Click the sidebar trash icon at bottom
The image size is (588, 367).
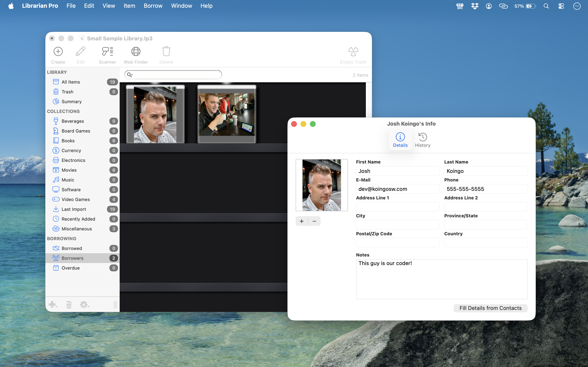click(x=69, y=305)
